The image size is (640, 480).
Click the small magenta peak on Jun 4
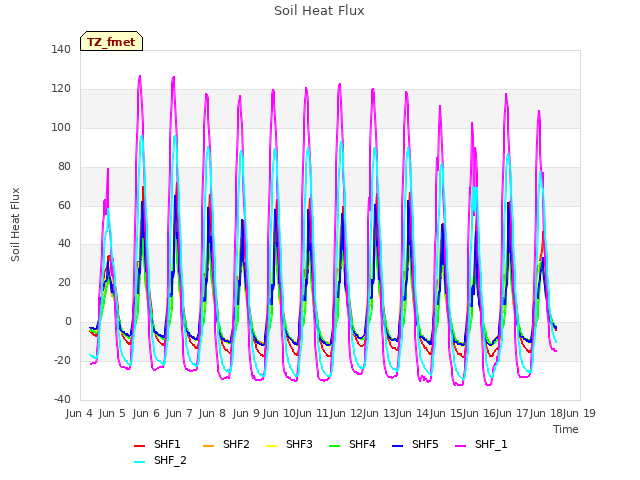[x=108, y=169]
